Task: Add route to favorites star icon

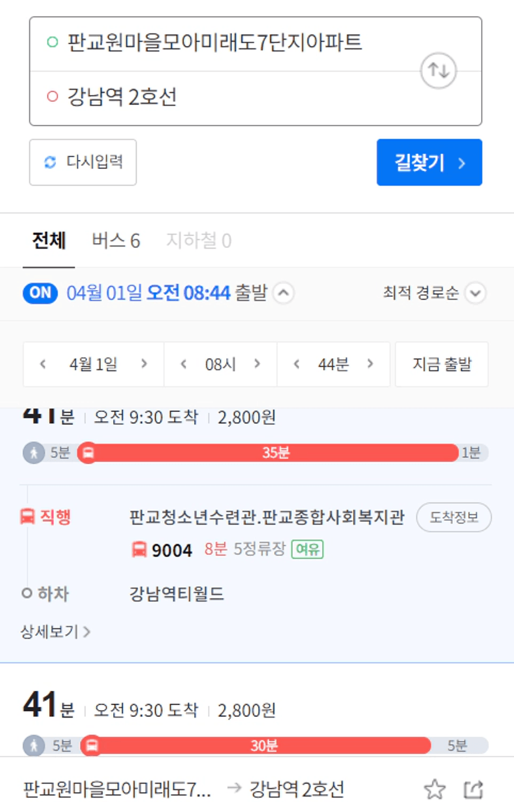Action: coord(434,790)
